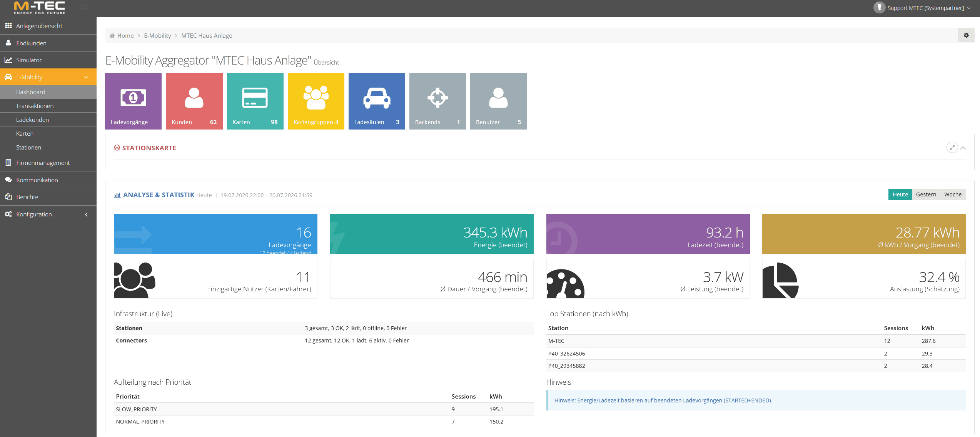Click the 3.7 kW Leistung card
Viewport: 980px width, 437px height.
648,278
